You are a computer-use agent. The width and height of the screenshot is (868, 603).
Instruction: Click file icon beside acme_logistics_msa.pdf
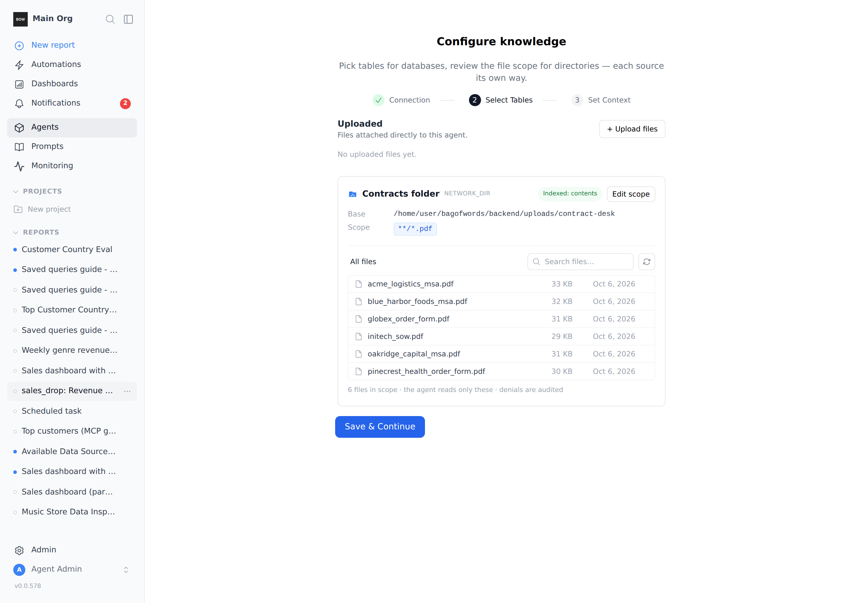pyautogui.click(x=358, y=284)
